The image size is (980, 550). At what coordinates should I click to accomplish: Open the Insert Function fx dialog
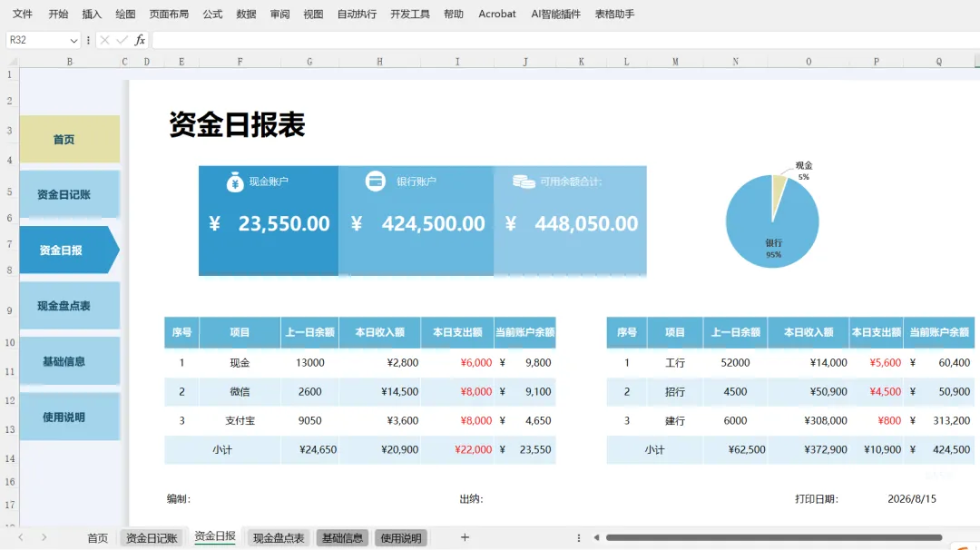(x=140, y=40)
